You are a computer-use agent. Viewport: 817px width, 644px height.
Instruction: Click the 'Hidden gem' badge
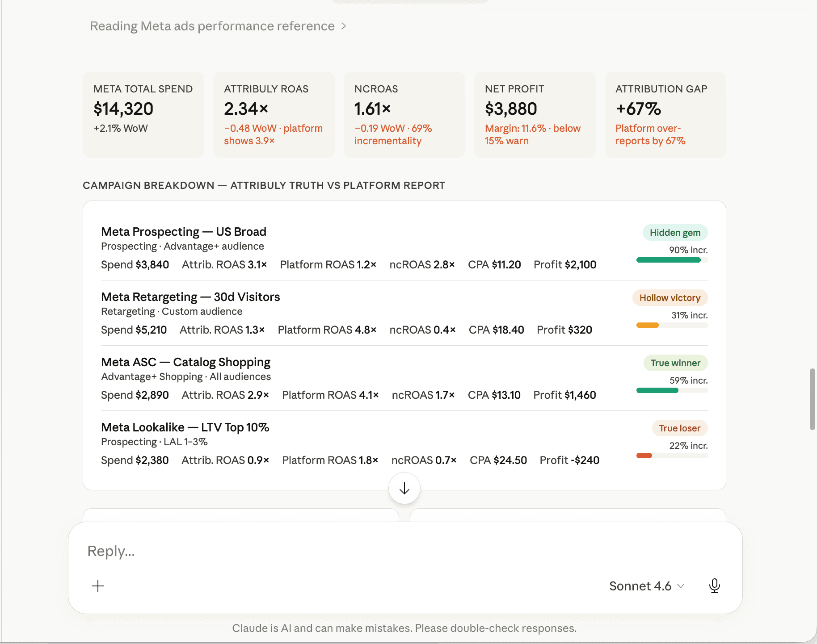[x=675, y=232]
